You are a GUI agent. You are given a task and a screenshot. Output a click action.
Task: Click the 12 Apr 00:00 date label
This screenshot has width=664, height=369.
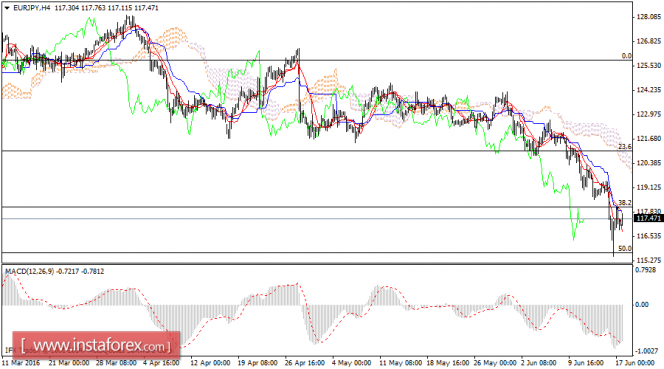[x=210, y=363]
